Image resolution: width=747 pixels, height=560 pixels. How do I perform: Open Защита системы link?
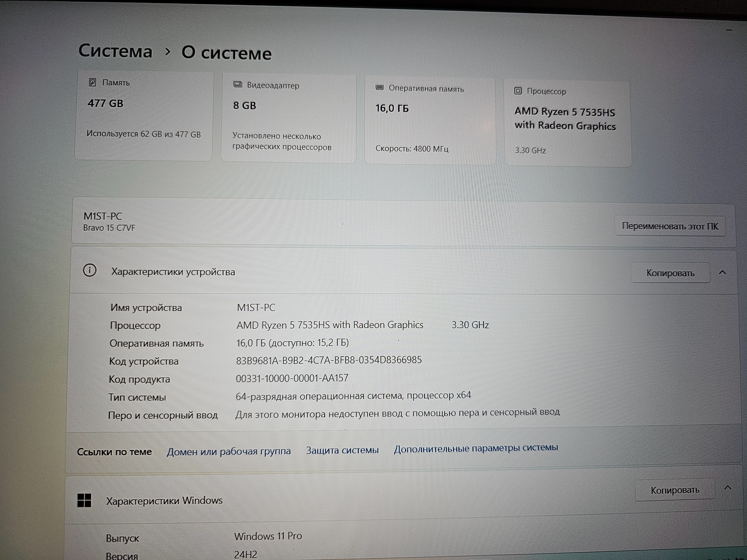point(342,450)
